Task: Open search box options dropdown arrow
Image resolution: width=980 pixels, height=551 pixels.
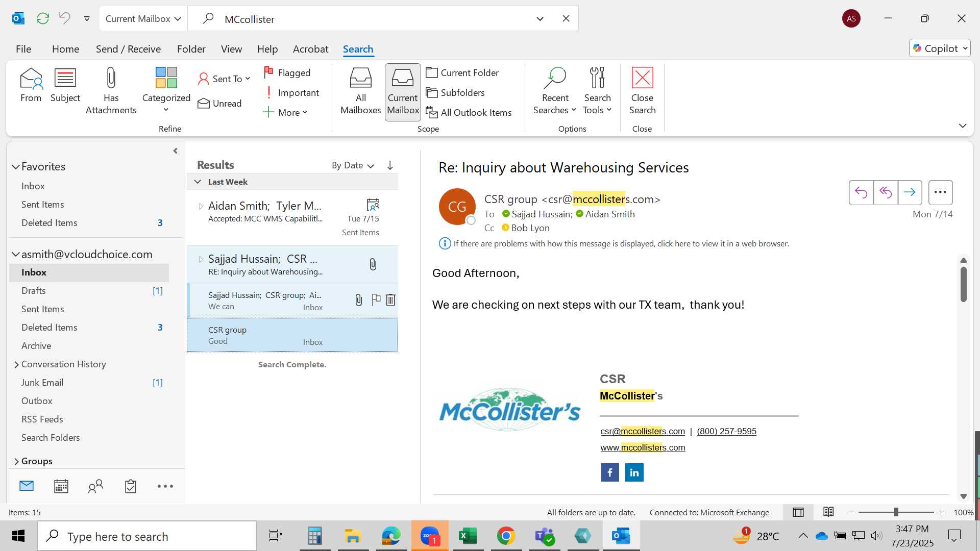Action: [540, 19]
